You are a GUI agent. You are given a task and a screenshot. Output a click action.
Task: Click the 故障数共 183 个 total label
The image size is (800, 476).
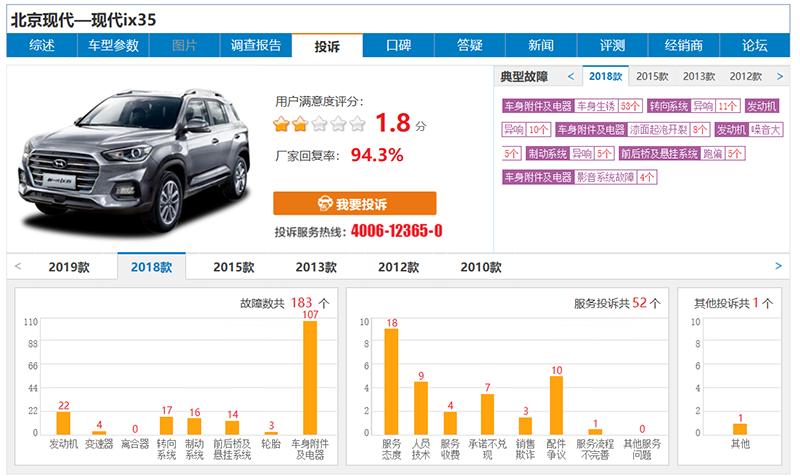(285, 303)
